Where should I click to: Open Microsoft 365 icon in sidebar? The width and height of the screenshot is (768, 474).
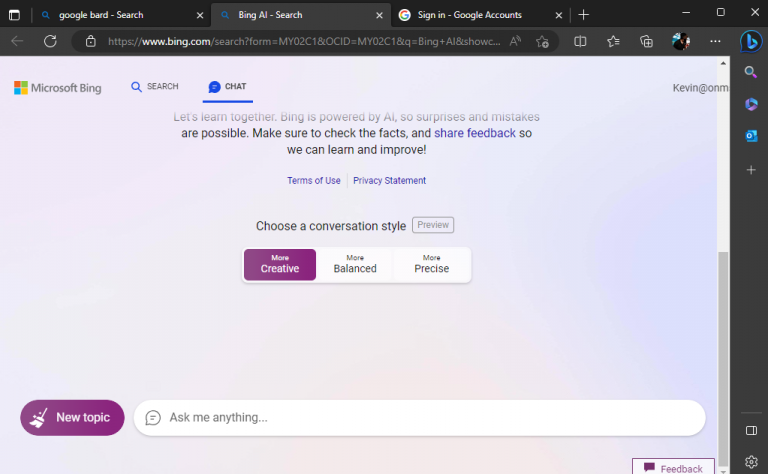[x=751, y=104]
